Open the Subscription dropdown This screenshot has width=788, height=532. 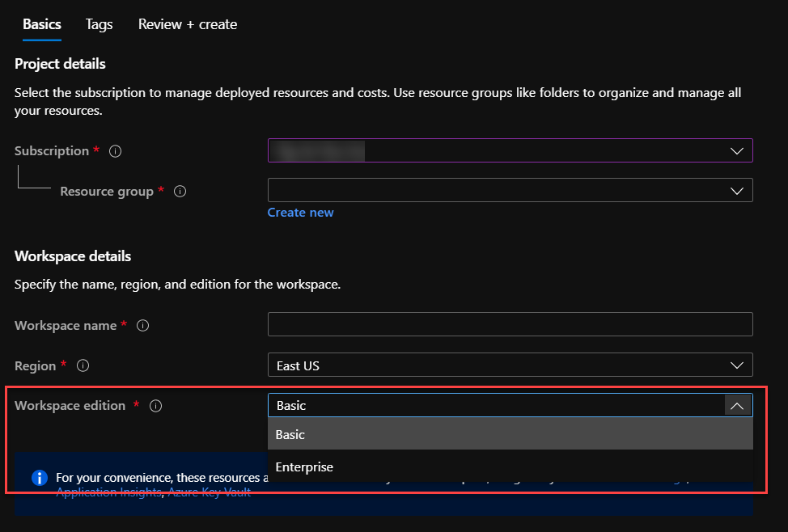click(x=510, y=150)
